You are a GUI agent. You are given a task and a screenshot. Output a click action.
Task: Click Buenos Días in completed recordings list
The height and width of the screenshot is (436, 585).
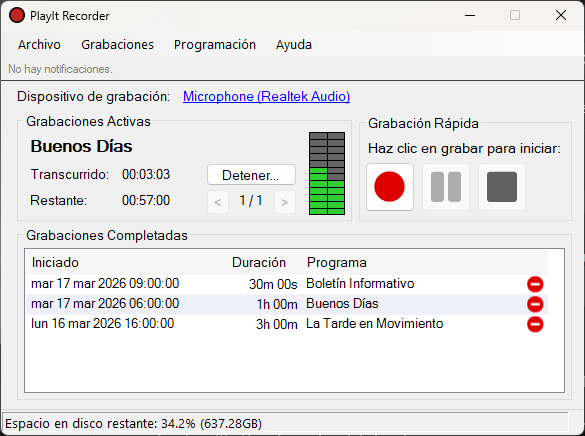[x=342, y=304]
